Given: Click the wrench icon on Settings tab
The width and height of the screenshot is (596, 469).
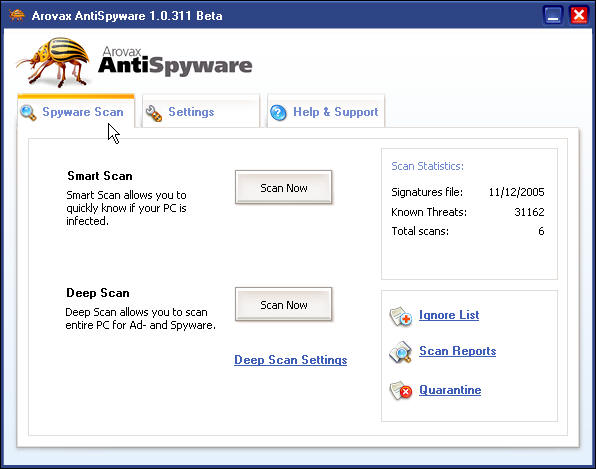Looking at the screenshot, I should click(154, 113).
